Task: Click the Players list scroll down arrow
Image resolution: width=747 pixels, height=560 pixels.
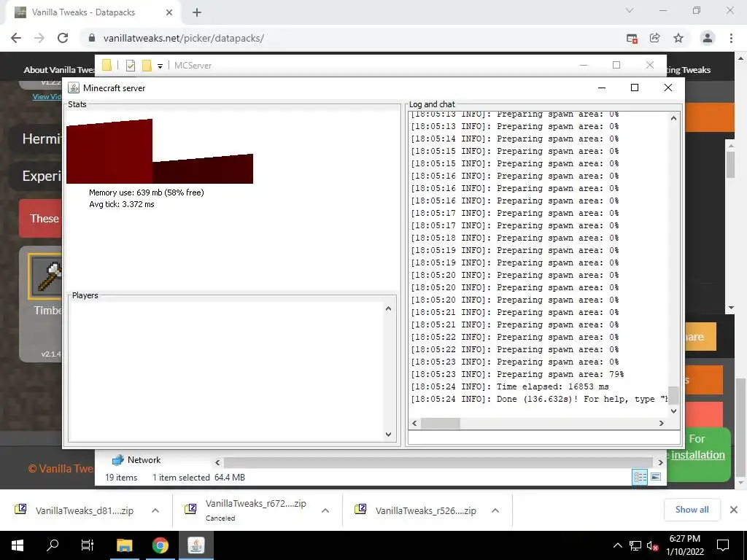Action: click(x=388, y=435)
